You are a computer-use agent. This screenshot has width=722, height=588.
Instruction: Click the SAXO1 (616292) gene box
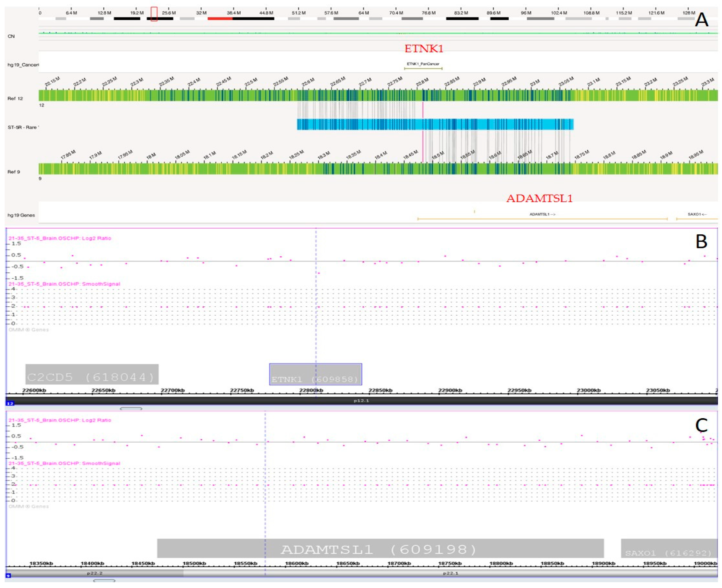(668, 549)
